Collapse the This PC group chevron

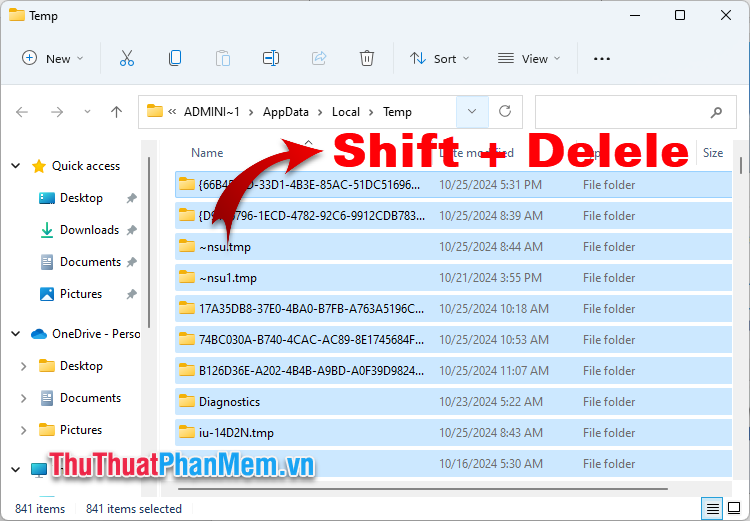pyautogui.click(x=16, y=469)
